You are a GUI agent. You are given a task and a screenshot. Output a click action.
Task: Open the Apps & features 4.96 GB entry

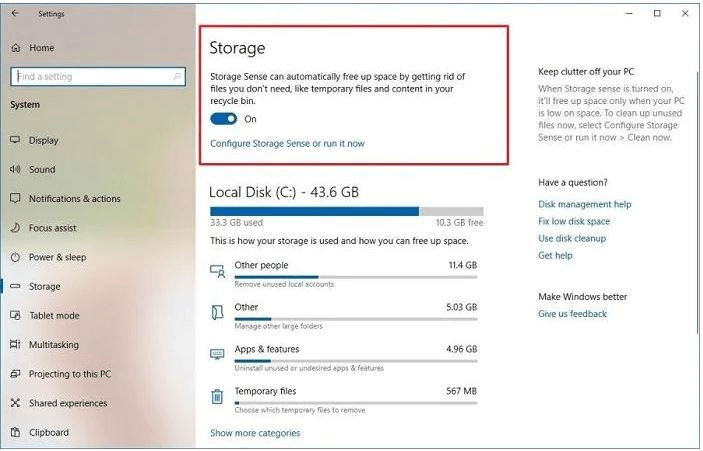pyautogui.click(x=344, y=356)
